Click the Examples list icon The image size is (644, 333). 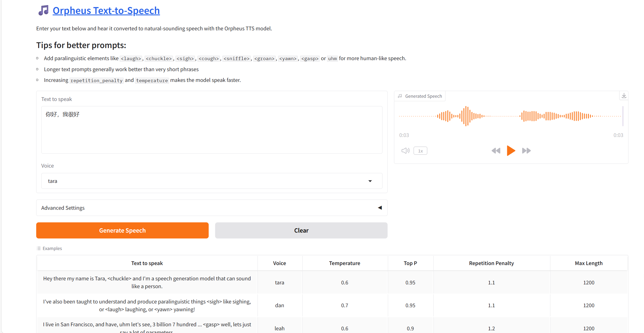click(39, 248)
